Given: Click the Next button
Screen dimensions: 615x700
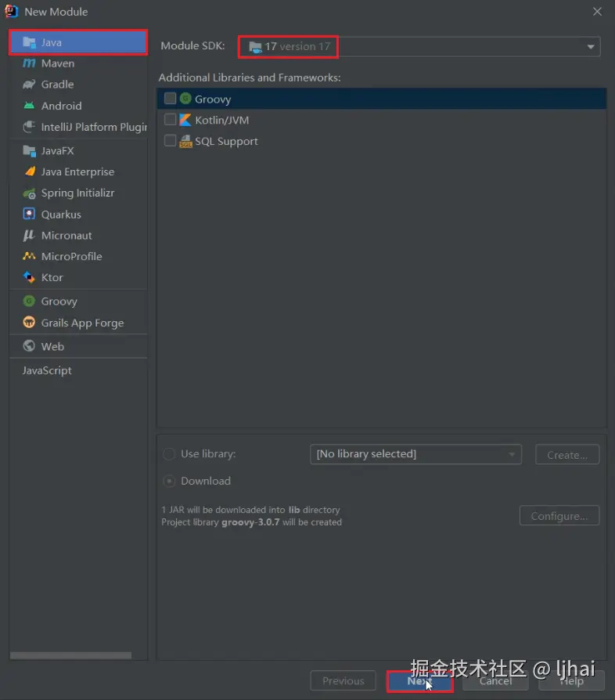Looking at the screenshot, I should 419,681.
